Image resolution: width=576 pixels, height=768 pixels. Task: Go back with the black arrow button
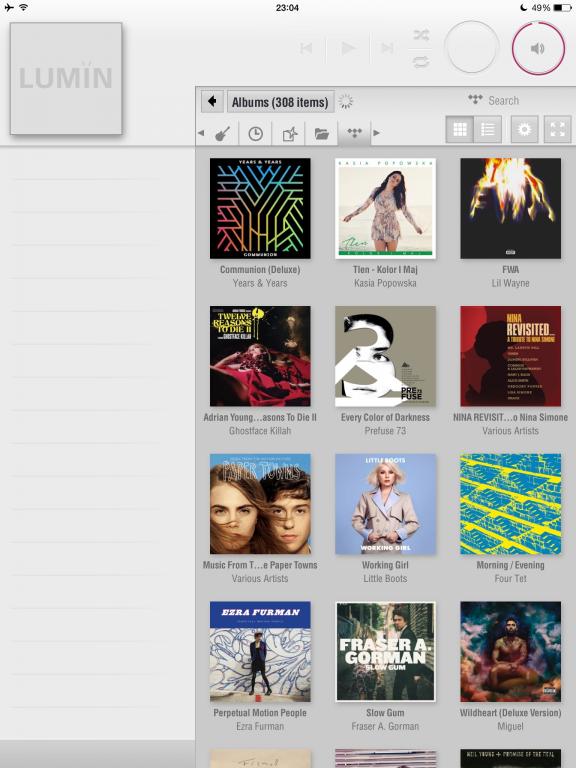click(x=212, y=101)
